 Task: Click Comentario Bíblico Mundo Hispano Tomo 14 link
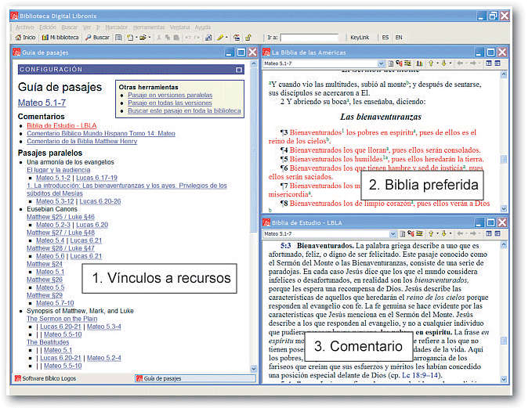point(101,133)
